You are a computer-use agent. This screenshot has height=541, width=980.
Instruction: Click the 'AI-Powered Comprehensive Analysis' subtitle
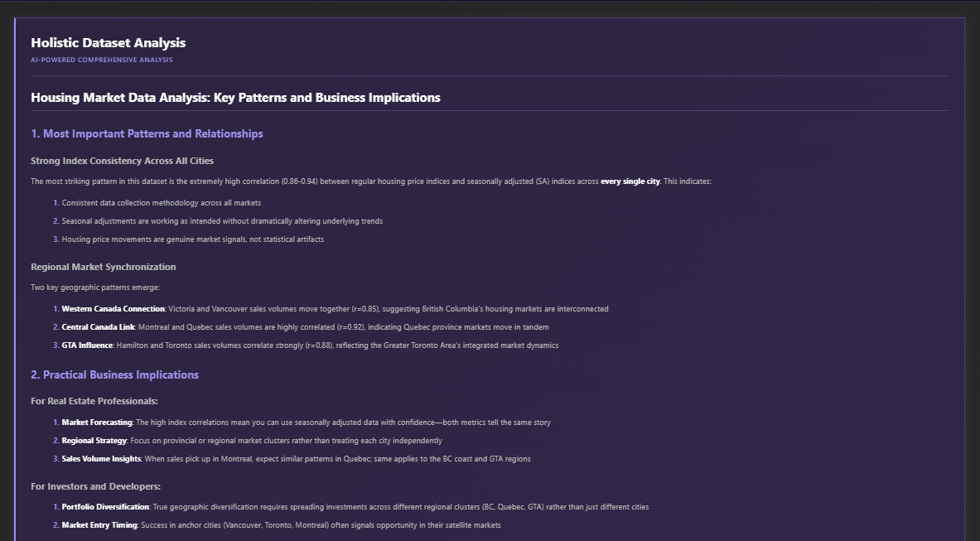click(x=101, y=60)
